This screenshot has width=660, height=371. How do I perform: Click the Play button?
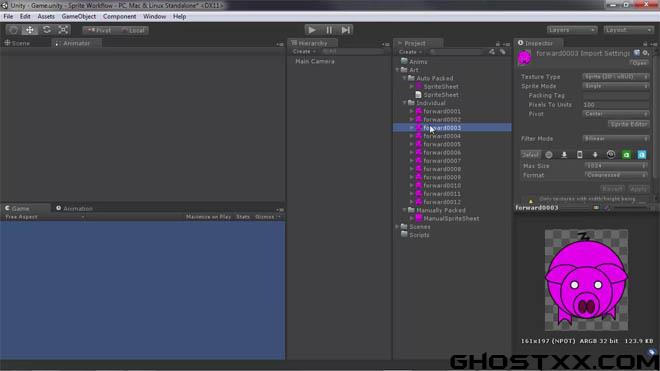coord(311,30)
